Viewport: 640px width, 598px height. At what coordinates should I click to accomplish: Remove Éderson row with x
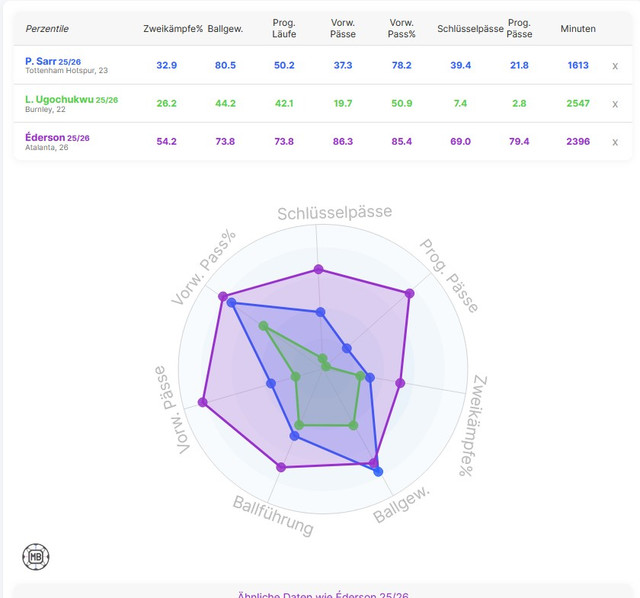(615, 142)
